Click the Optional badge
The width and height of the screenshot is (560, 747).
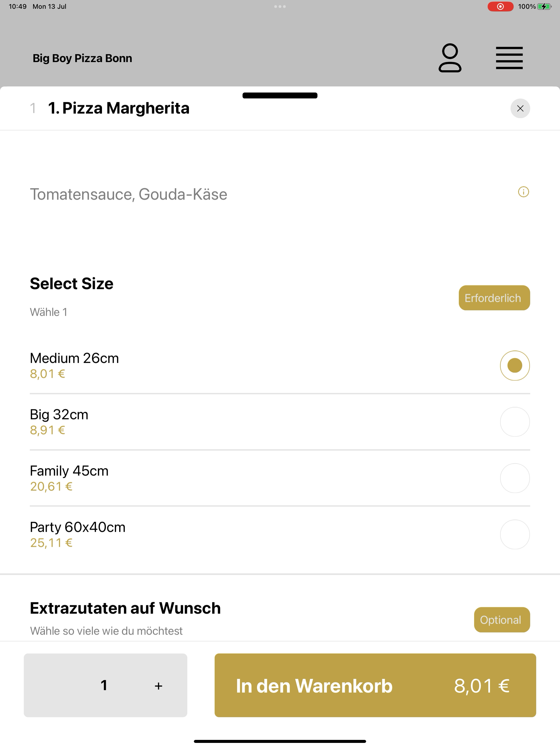click(x=502, y=620)
